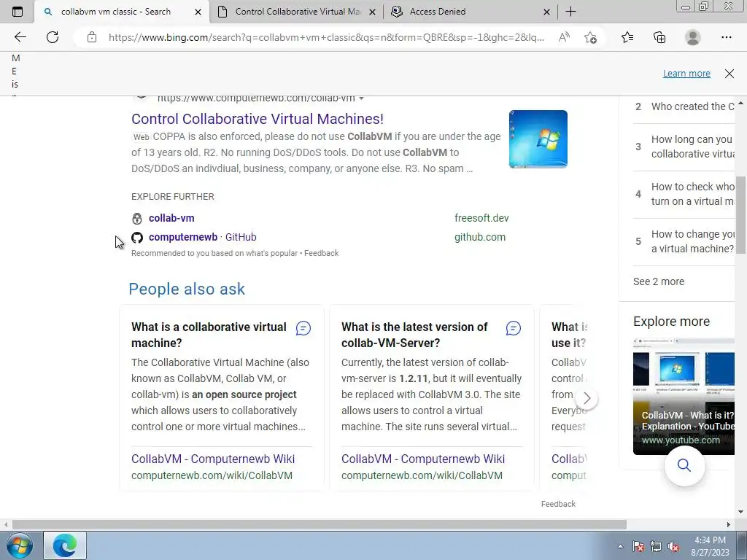Click the floating magnifier search button
The height and width of the screenshot is (560, 747).
tap(684, 465)
